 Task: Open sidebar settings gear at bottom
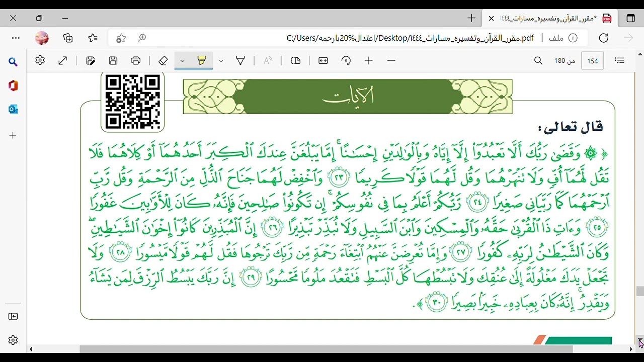click(x=13, y=340)
